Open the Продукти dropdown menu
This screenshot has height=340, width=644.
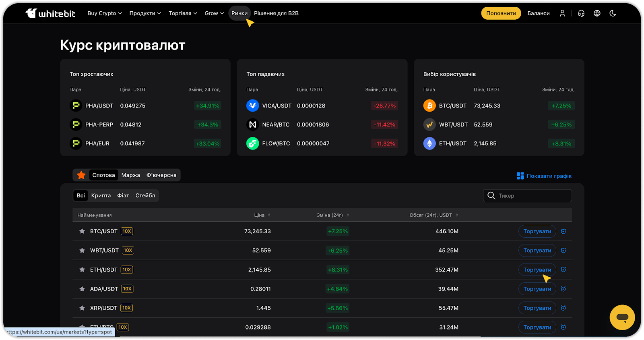145,13
